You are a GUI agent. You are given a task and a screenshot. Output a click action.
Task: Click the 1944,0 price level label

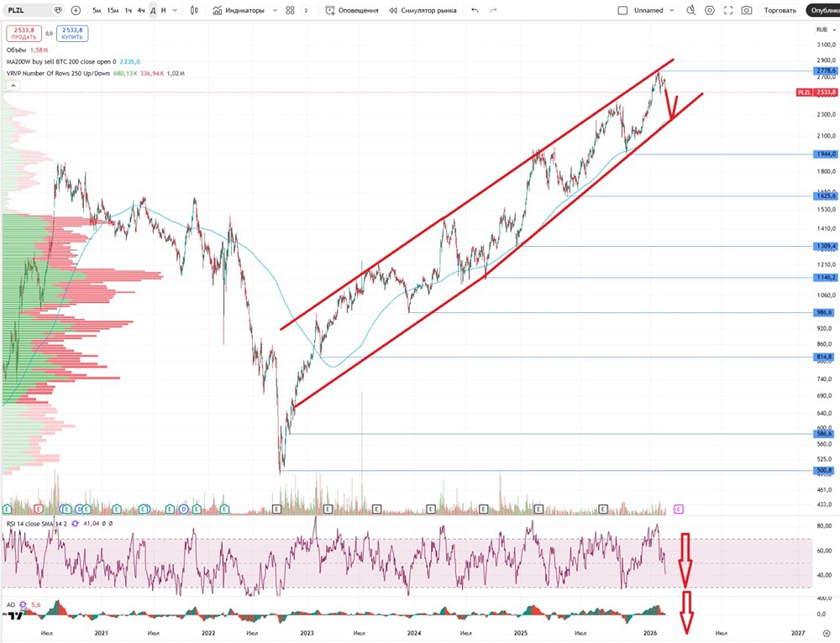[x=826, y=154]
